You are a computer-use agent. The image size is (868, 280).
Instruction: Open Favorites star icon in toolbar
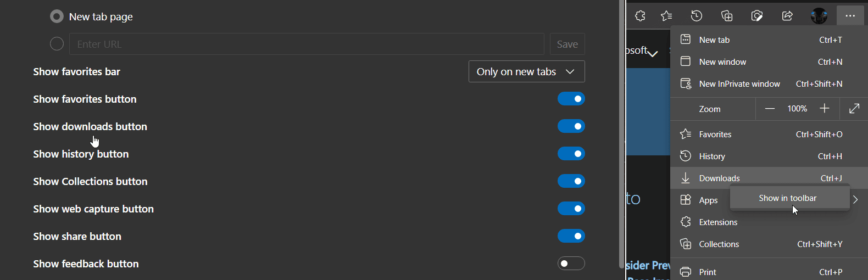point(666,16)
